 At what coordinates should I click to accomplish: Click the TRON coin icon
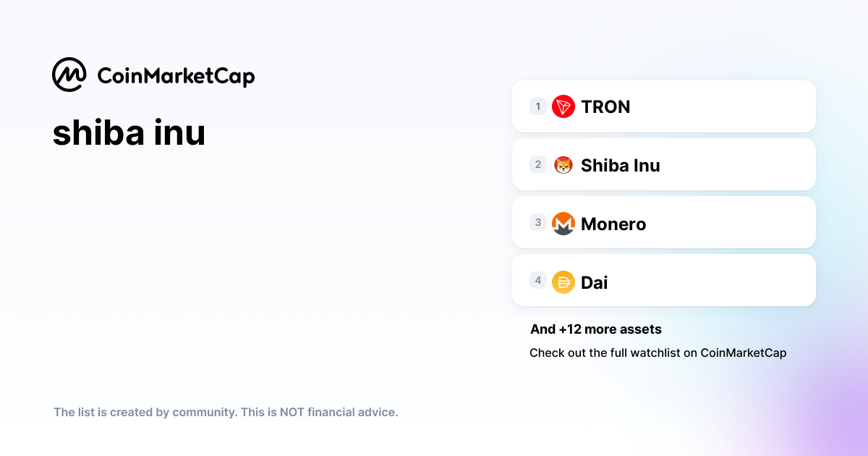563,106
